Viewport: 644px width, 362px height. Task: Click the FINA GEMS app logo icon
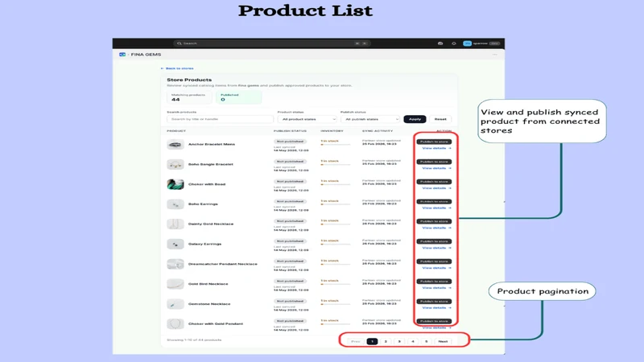point(122,55)
